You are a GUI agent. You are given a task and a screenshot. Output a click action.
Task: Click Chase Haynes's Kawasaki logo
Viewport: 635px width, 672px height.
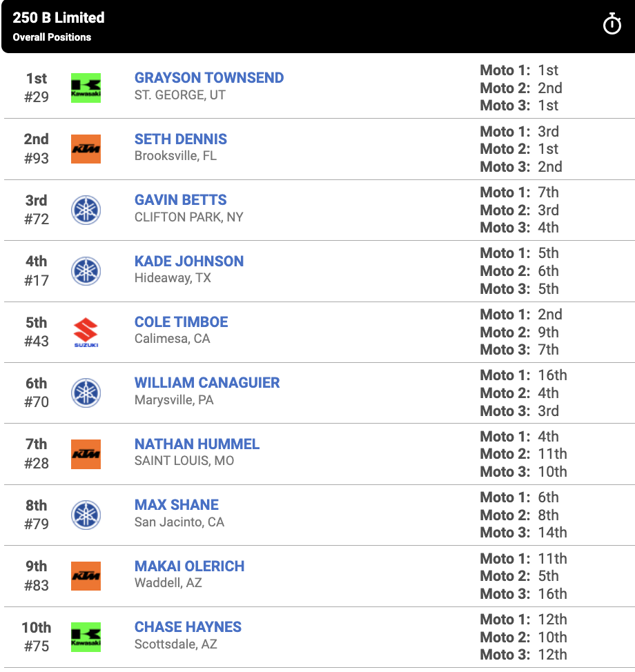86,637
